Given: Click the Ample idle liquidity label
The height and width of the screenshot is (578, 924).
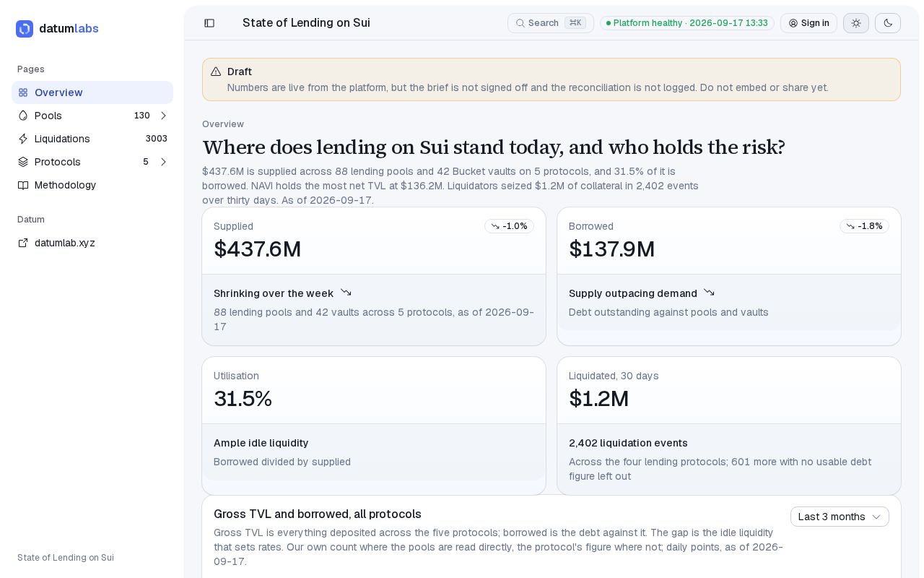Looking at the screenshot, I should [x=261, y=443].
